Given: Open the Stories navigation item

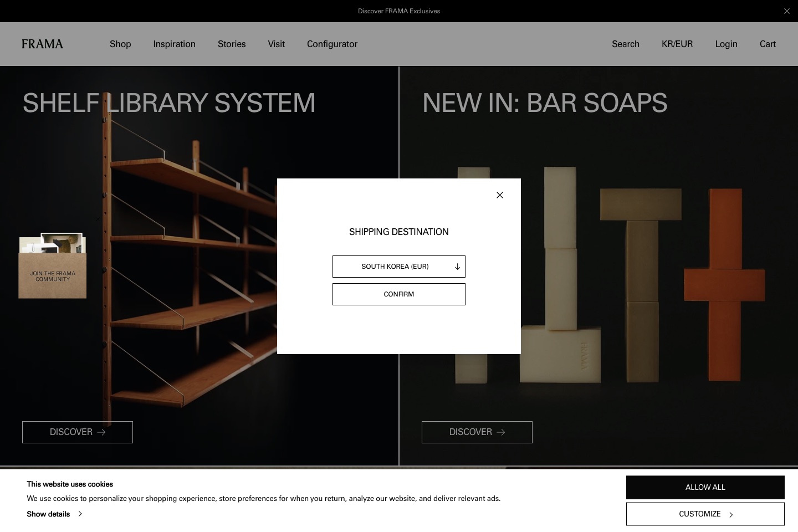Looking at the screenshot, I should (x=232, y=44).
